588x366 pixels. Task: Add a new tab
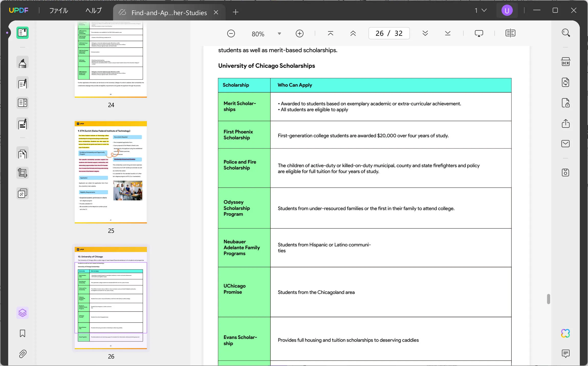(x=236, y=12)
